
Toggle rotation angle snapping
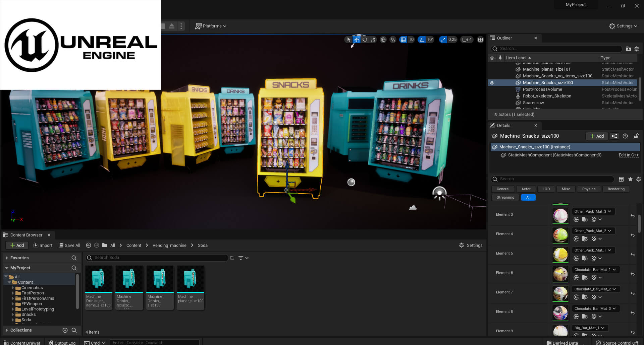tap(422, 40)
